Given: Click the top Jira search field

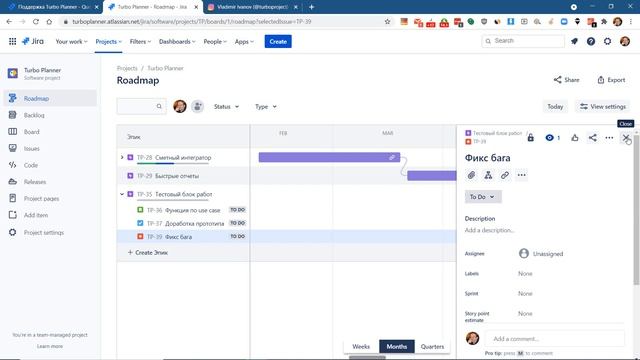Looking at the screenshot, I should tap(523, 41).
